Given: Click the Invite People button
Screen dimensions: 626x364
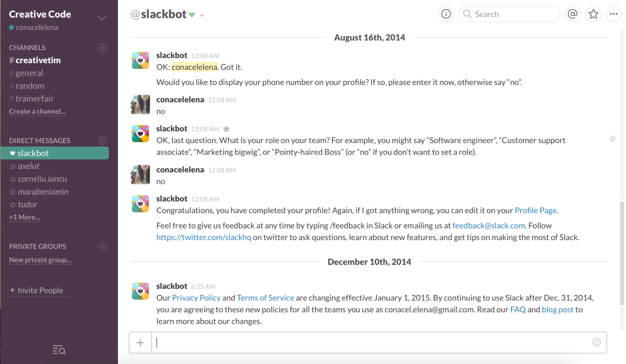Looking at the screenshot, I should pos(39,290).
